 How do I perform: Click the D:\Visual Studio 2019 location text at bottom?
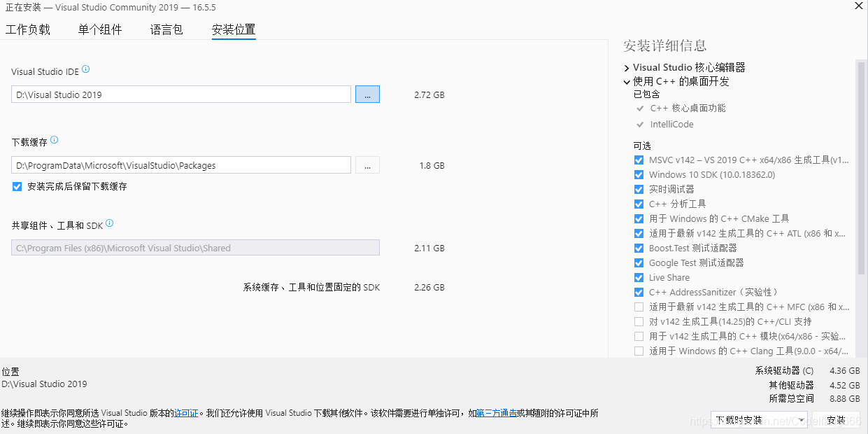click(45, 384)
